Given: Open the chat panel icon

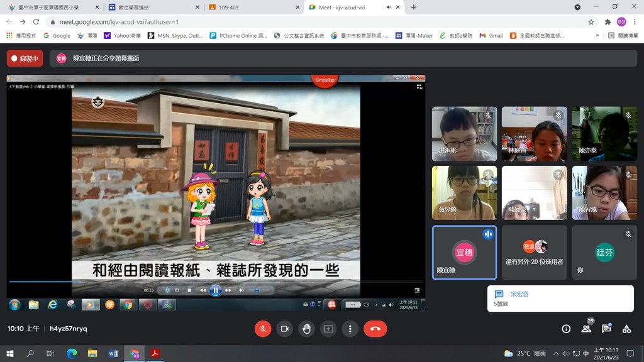Looking at the screenshot, I should pyautogui.click(x=606, y=328).
